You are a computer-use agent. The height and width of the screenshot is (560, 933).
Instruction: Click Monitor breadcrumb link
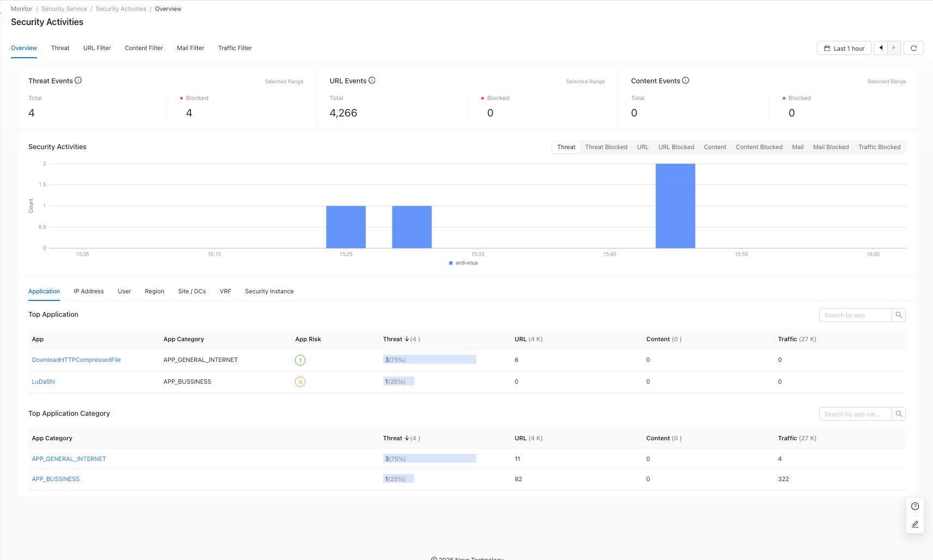click(22, 9)
